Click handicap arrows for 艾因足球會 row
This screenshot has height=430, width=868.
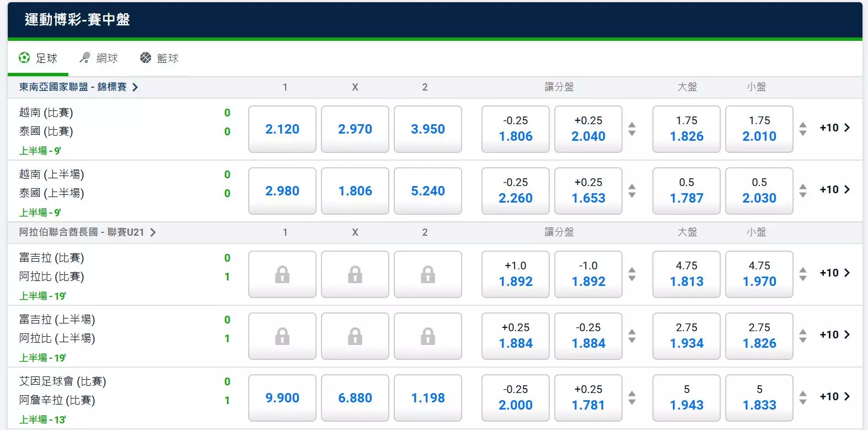click(632, 398)
